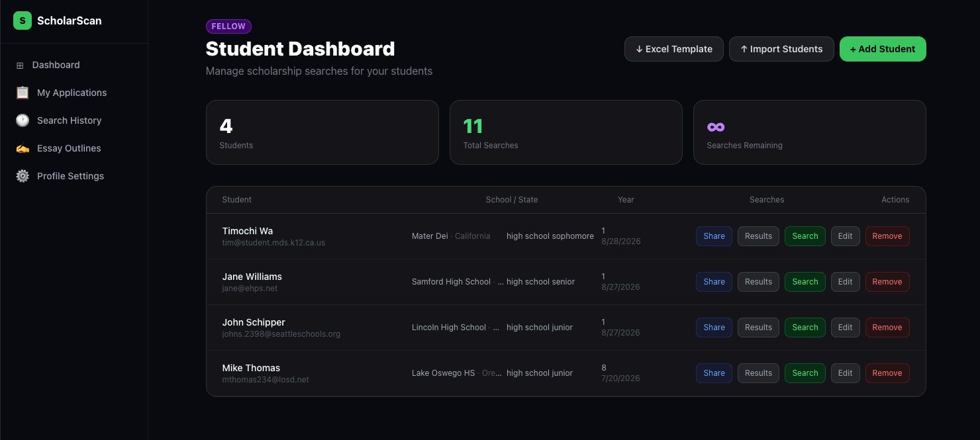Click the Actions column header
The width and height of the screenshot is (980, 440).
click(x=895, y=200)
